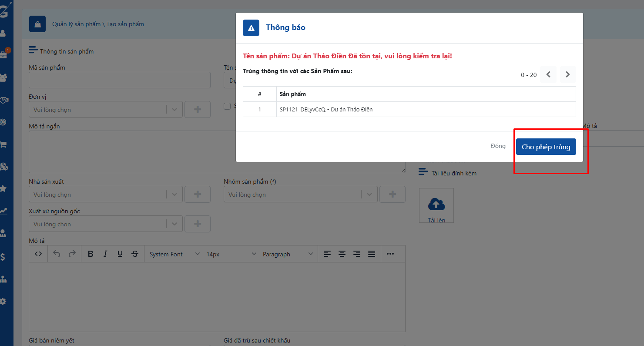The width and height of the screenshot is (644, 346).
Task: Open the shopping cart sidebar icon
Action: 3,144
